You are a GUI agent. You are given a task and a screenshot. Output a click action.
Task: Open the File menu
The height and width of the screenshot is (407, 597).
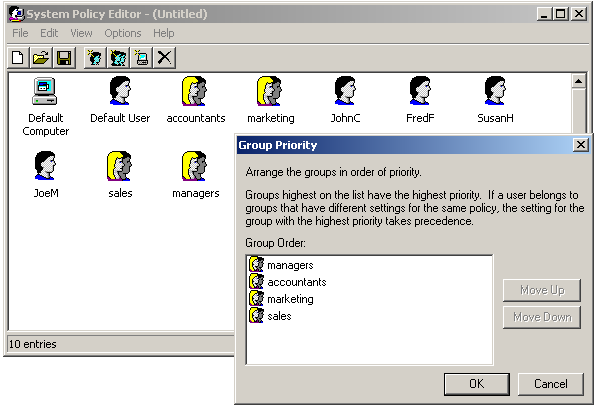click(x=20, y=33)
